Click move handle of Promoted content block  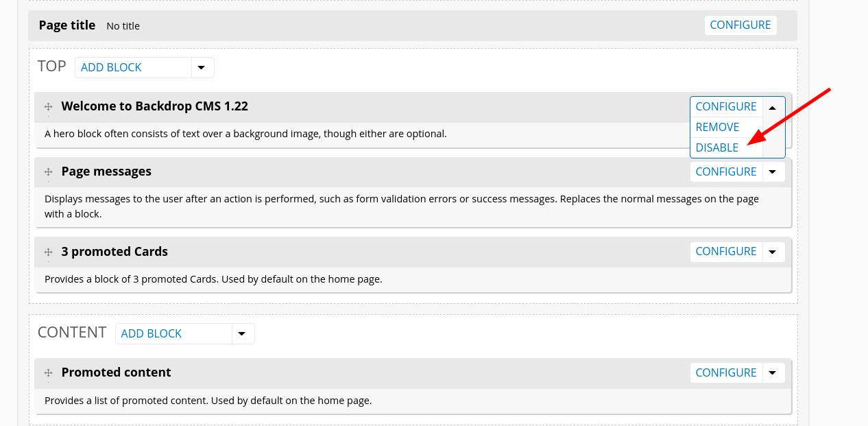49,373
